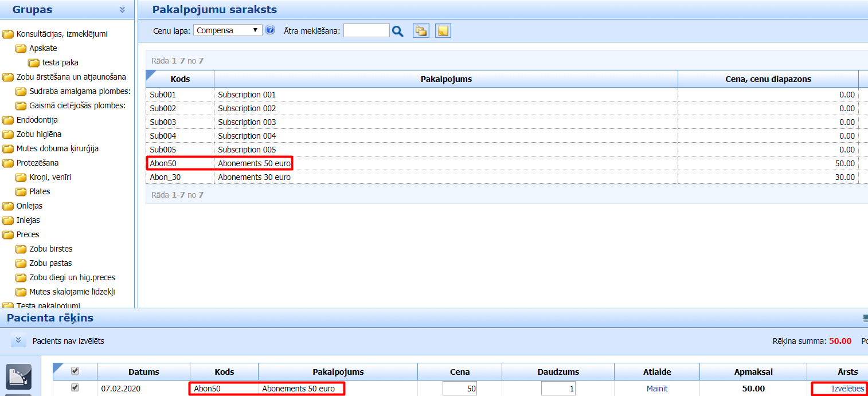This screenshot has width=868, height=396.
Task: Toggle the select-all checkbox in invoice header
Action: tap(75, 371)
